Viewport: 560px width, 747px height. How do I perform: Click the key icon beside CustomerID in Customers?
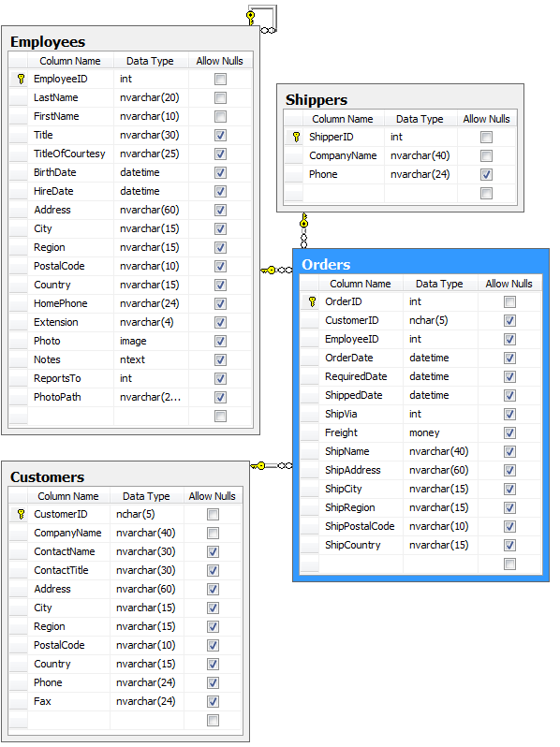tap(21, 514)
